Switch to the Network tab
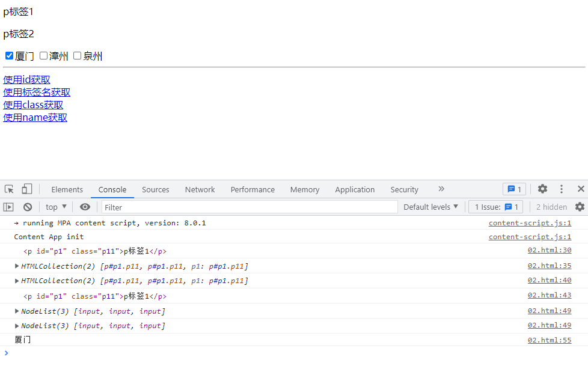Image resolution: width=588 pixels, height=369 pixels. coord(200,189)
